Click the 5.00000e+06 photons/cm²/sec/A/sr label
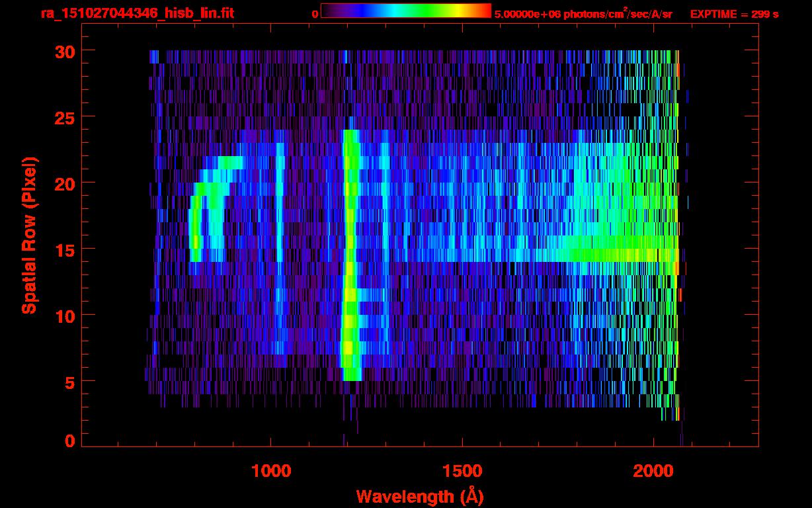The height and width of the screenshot is (508, 812). tap(583, 14)
